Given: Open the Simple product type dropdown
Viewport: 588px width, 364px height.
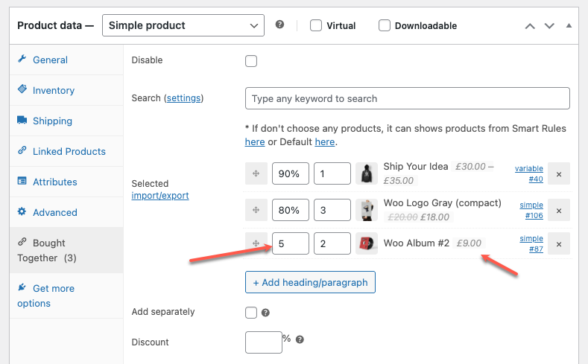Looking at the screenshot, I should (x=183, y=25).
